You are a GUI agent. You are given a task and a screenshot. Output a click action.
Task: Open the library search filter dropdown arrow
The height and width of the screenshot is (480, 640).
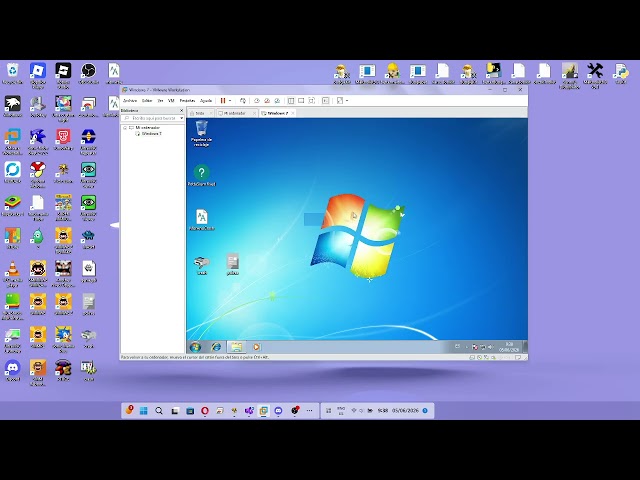tap(182, 118)
